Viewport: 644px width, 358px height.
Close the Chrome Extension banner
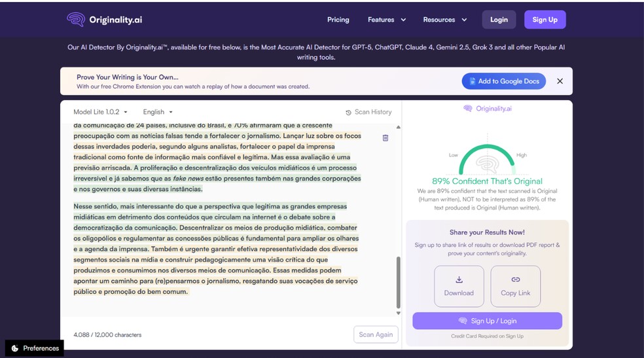click(560, 81)
